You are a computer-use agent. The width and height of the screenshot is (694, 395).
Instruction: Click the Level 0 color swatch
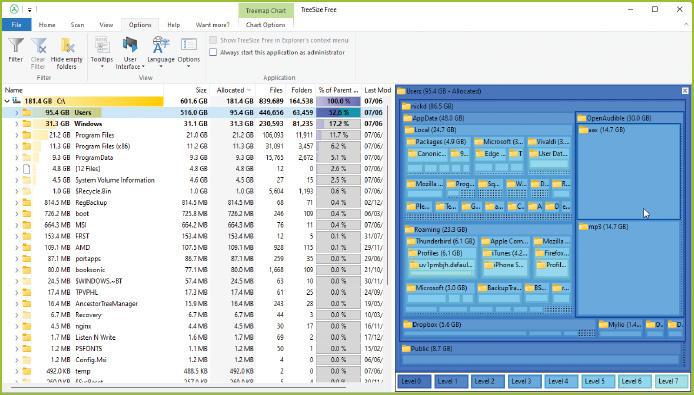coord(413,381)
